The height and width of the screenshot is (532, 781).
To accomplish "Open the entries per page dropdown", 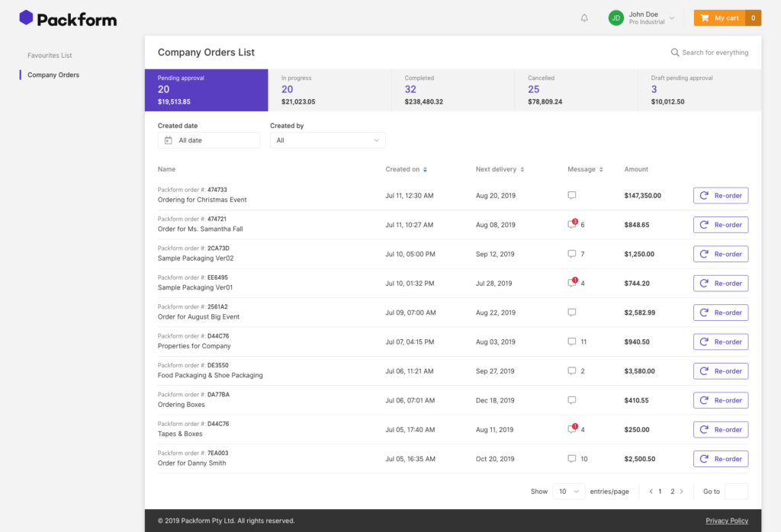I will (x=569, y=491).
